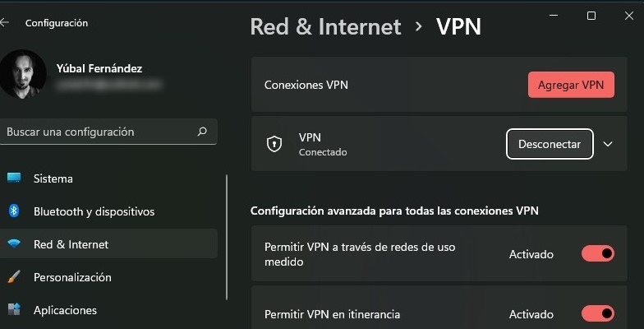Click the Bluetooth icon in sidebar
This screenshot has width=644, height=329.
point(14,211)
